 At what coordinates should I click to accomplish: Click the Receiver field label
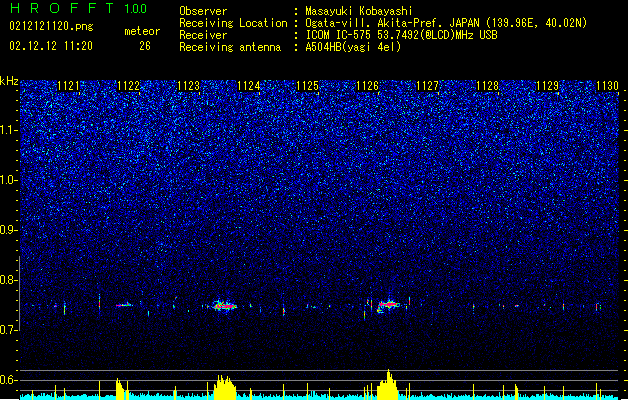tap(203, 35)
